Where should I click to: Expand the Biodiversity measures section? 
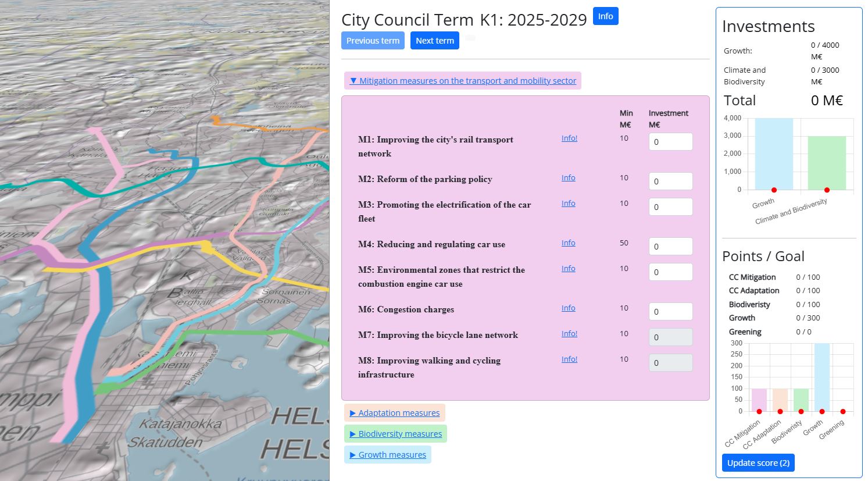[x=396, y=434]
